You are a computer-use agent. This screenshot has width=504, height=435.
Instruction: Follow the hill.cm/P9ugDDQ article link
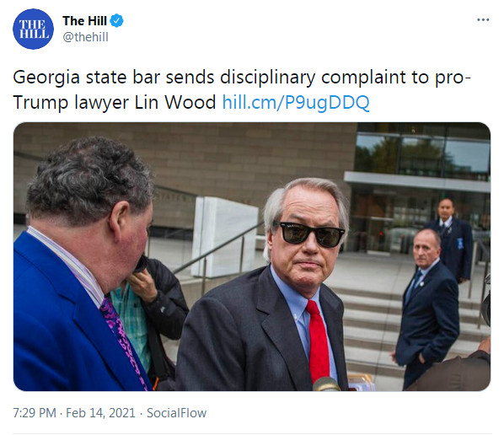tap(296, 103)
